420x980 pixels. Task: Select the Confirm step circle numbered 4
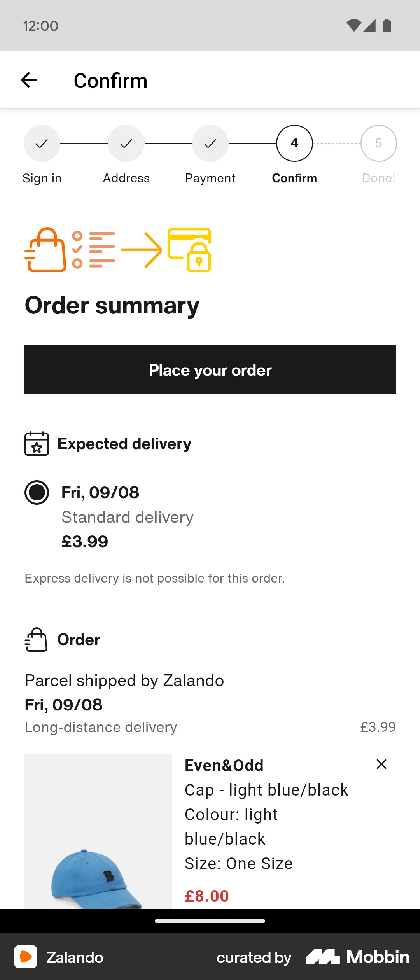click(294, 143)
